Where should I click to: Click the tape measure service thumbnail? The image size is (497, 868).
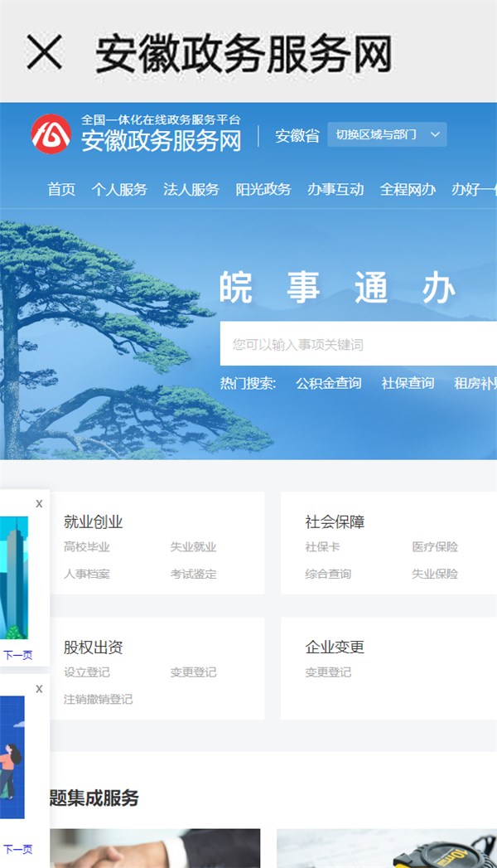click(387, 848)
